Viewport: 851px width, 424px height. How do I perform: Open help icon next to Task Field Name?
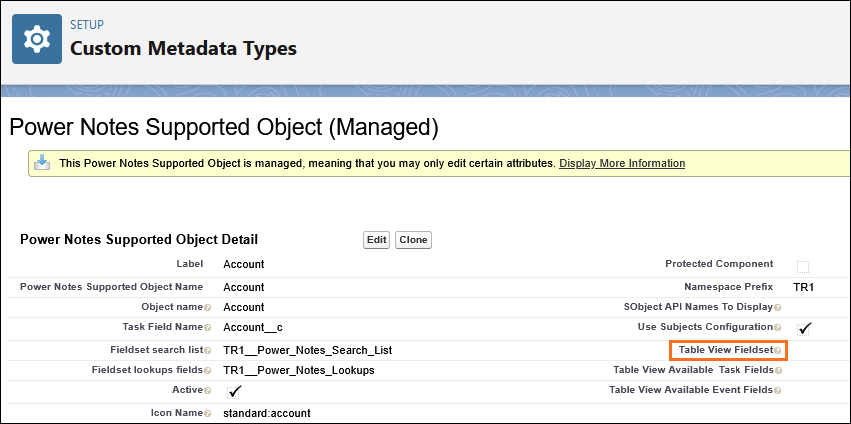(x=207, y=328)
